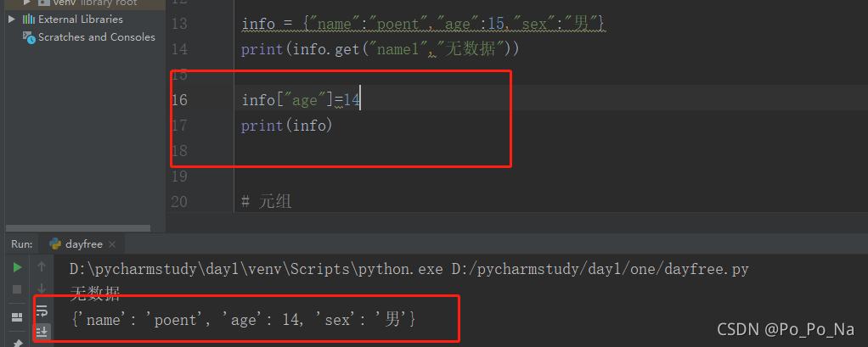This screenshot has width=868, height=347.
Task: Select the External Libraries icon in the project tree
Action: tap(29, 20)
